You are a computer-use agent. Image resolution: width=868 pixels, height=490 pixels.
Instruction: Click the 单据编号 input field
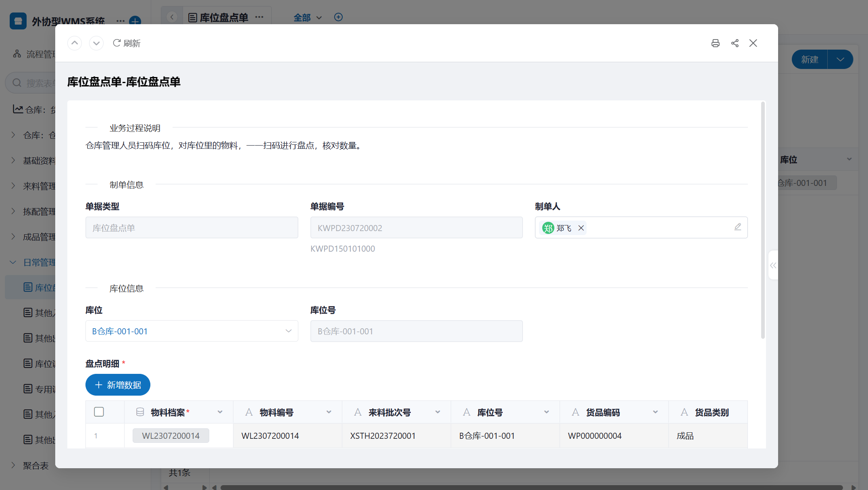(x=416, y=228)
